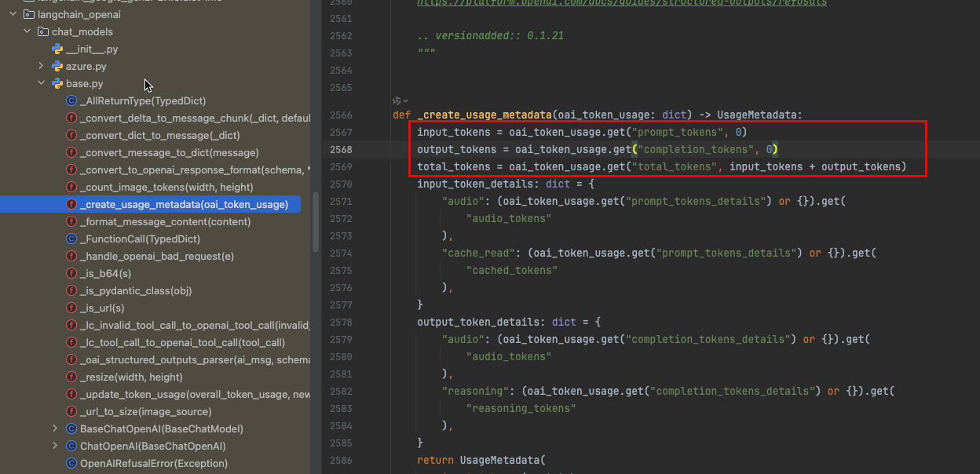Click the output_token_details variable name
The height and width of the screenshot is (474, 980).
tap(481, 322)
